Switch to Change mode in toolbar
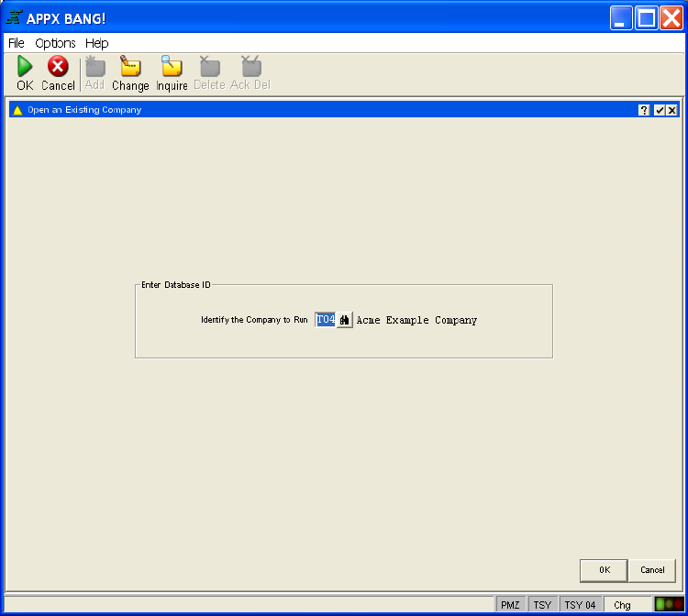 (130, 66)
